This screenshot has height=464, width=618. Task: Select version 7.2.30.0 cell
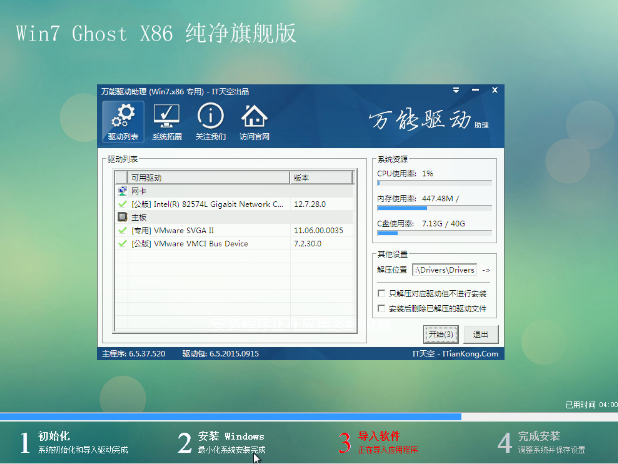pos(307,244)
